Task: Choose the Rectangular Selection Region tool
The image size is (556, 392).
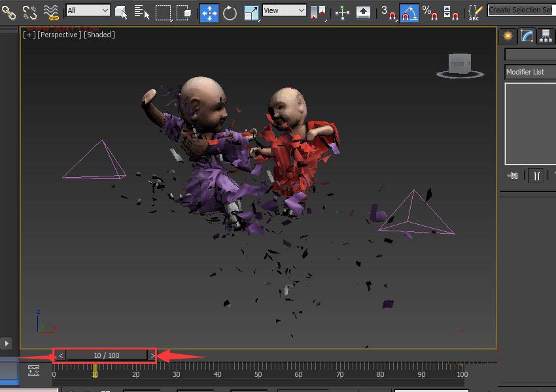Action: coord(163,11)
